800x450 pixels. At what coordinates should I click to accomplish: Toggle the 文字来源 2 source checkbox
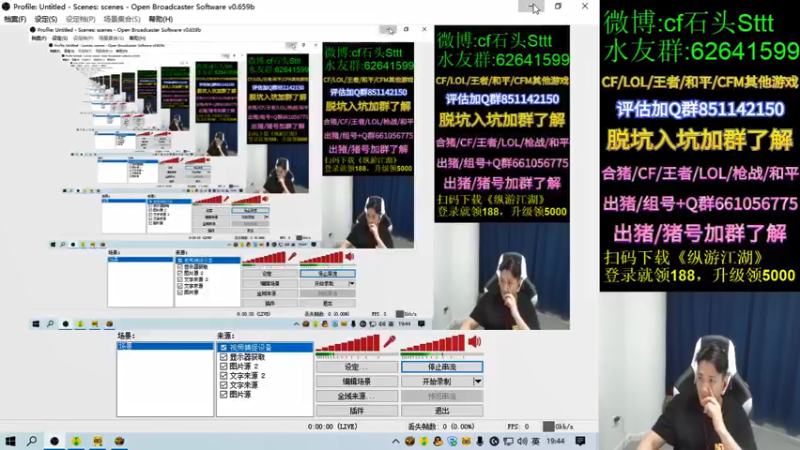point(223,376)
